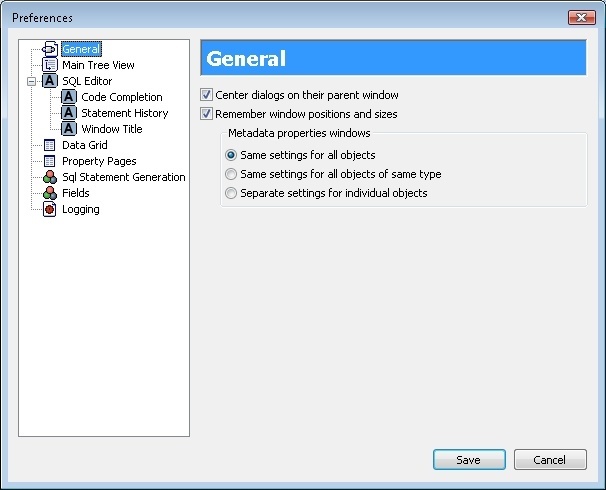Select Same settings for all objects

(x=232, y=155)
